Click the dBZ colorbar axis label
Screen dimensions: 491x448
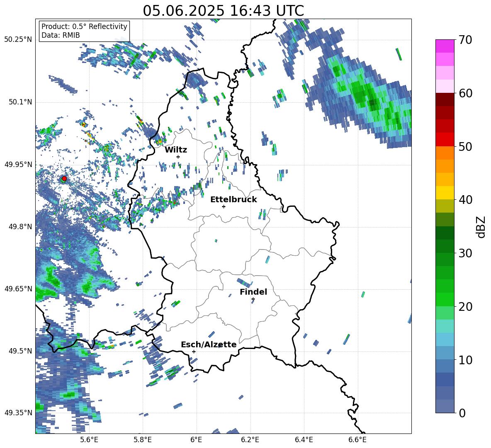(x=481, y=227)
